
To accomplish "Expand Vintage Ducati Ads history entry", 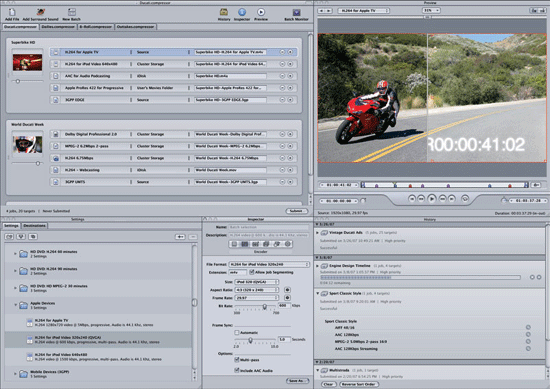I will point(318,233).
